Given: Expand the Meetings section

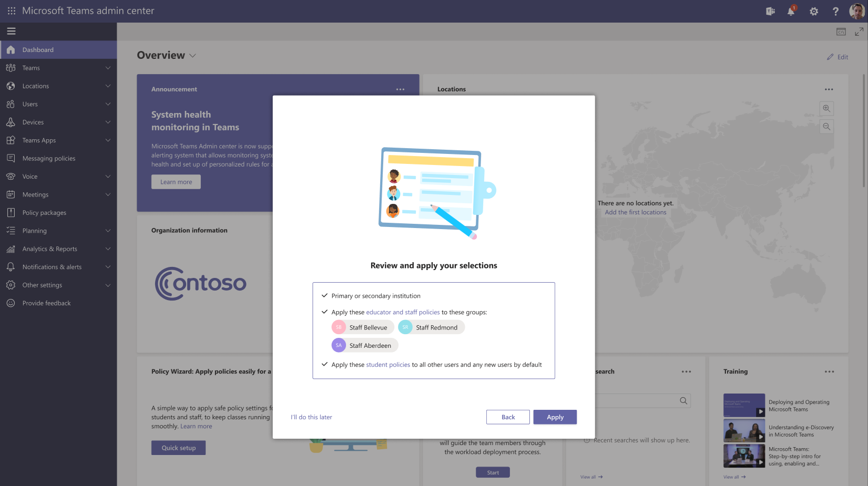Looking at the screenshot, I should pyautogui.click(x=35, y=194).
